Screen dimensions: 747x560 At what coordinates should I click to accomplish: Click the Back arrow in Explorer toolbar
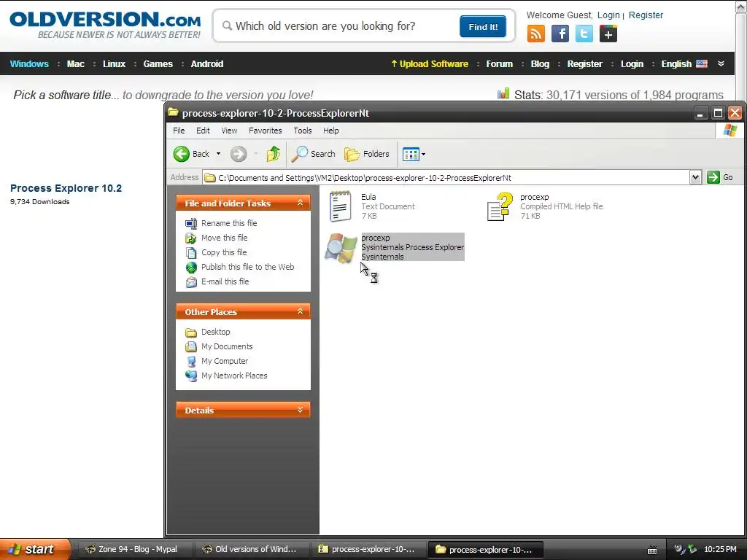182,154
